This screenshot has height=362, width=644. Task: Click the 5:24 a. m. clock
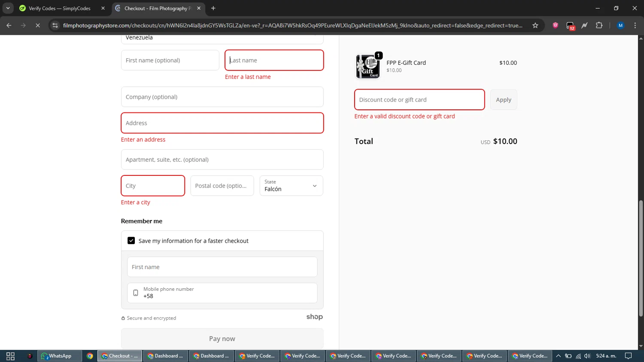click(606, 356)
